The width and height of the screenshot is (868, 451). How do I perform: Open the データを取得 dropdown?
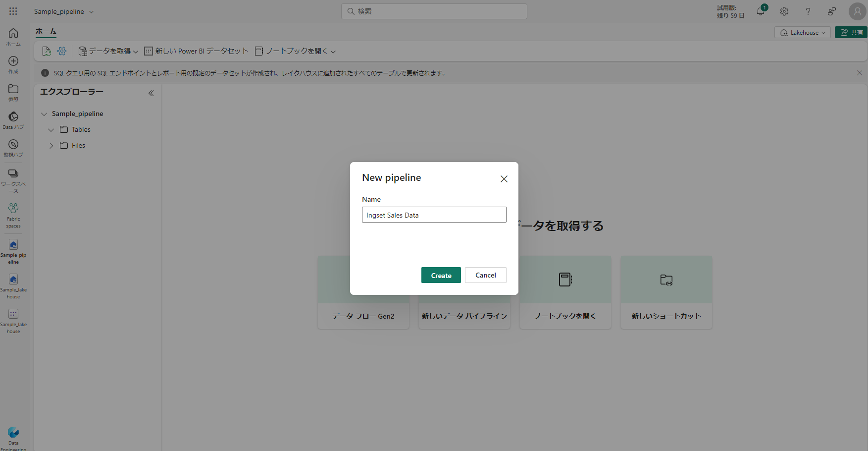point(108,51)
